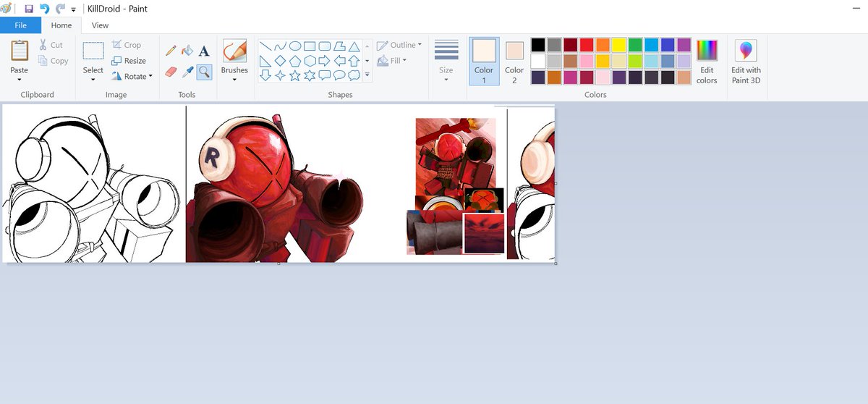Pick the bright red color swatch
The image size is (868, 404).
coord(587,45)
